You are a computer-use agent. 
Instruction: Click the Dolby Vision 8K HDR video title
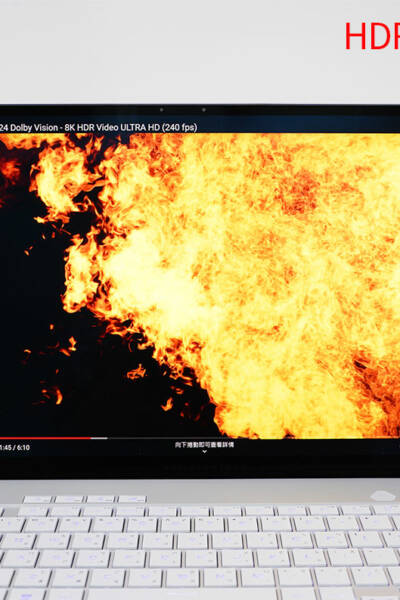click(98, 127)
